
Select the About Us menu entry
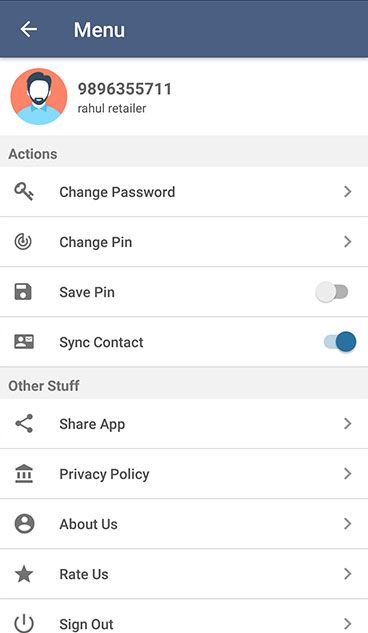(x=184, y=524)
